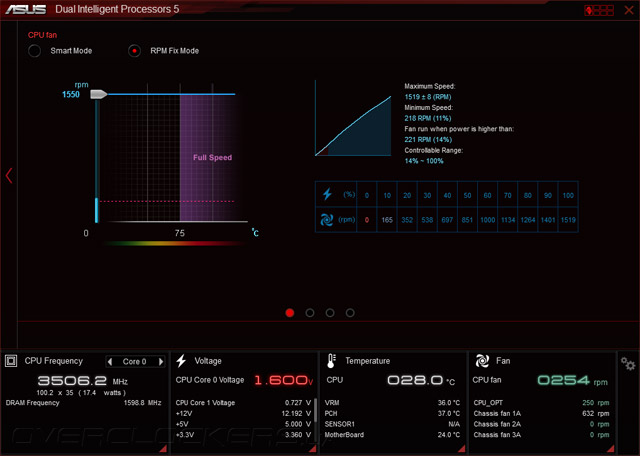Click the CPU Core 1 Voltage row

[x=243, y=403]
